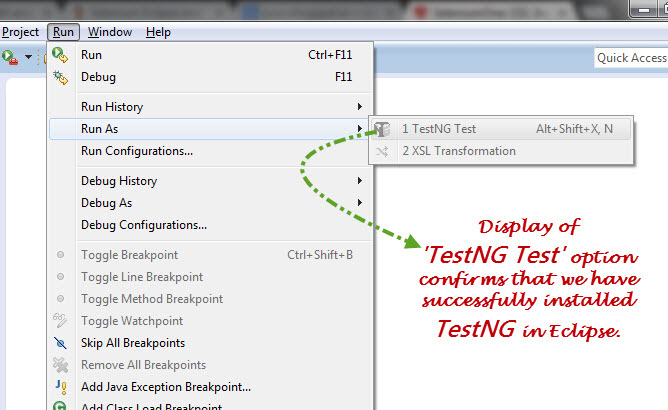This screenshot has height=410, width=668.
Task: Open the toolbar Run dropdown arrow
Action: pyautogui.click(x=28, y=57)
